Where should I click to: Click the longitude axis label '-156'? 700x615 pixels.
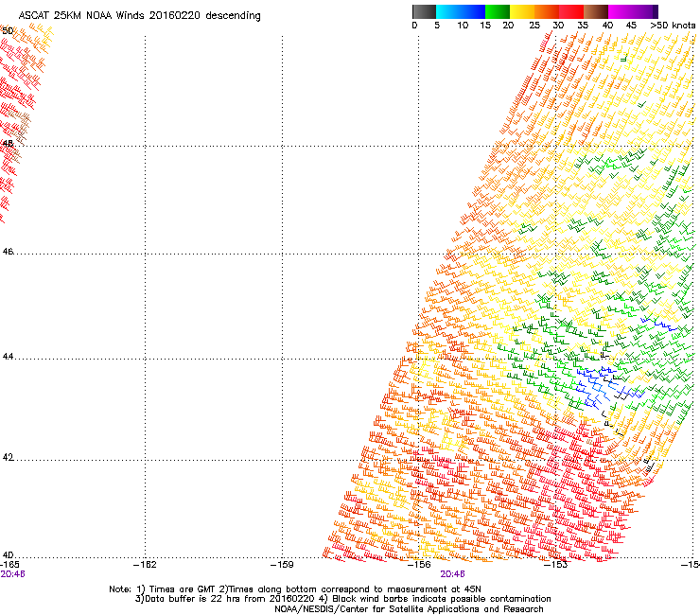tap(419, 565)
